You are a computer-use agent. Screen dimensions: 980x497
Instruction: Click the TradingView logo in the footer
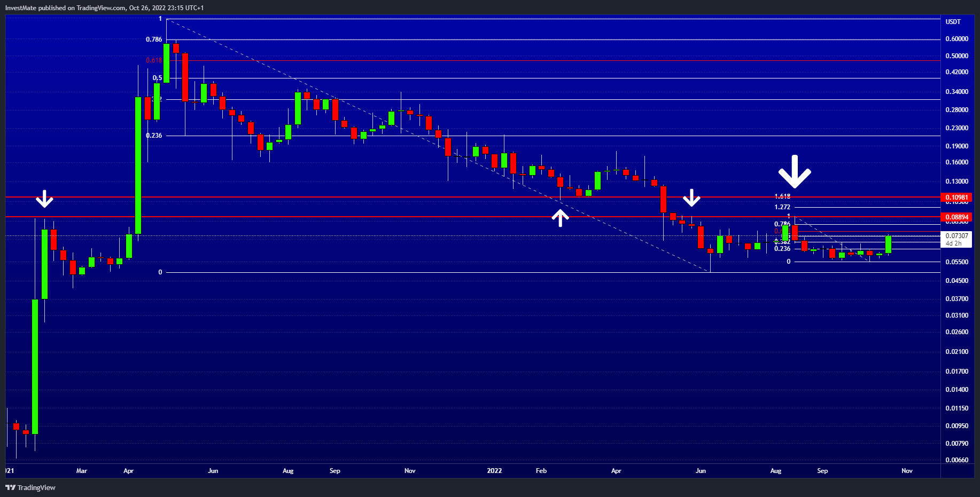pos(30,487)
